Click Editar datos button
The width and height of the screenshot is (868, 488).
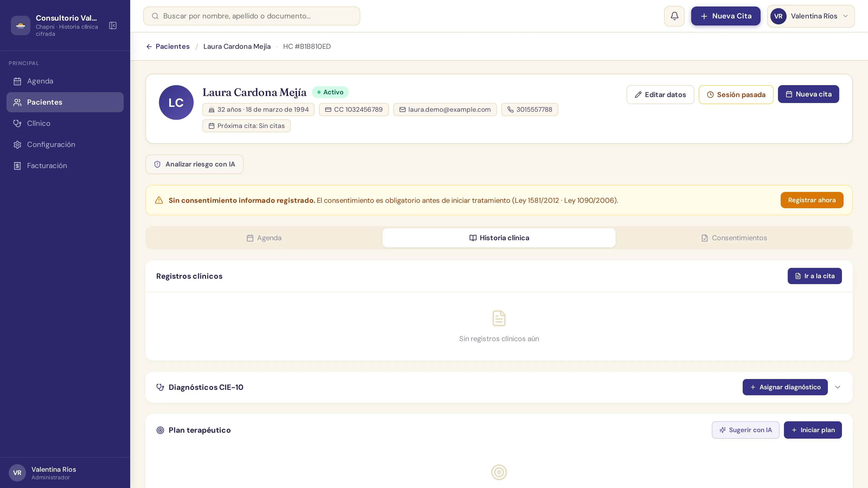pos(660,95)
